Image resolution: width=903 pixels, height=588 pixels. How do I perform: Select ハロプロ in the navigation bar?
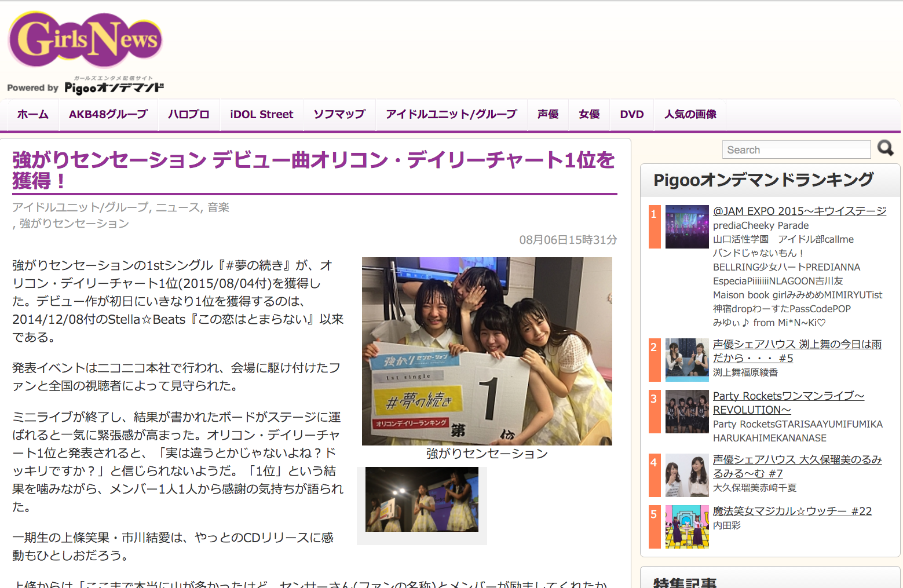(189, 115)
